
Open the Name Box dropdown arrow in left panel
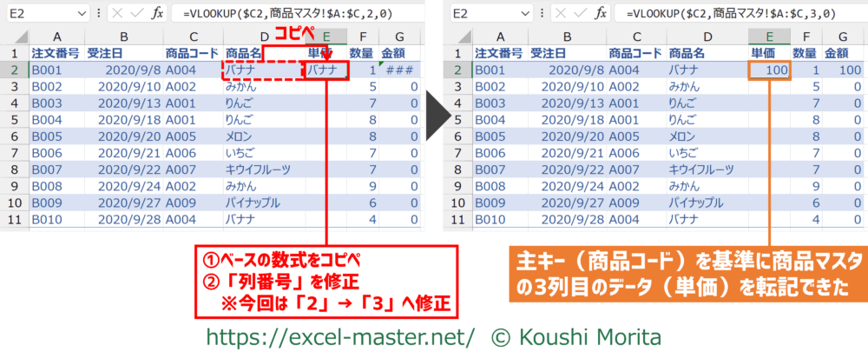click(81, 14)
